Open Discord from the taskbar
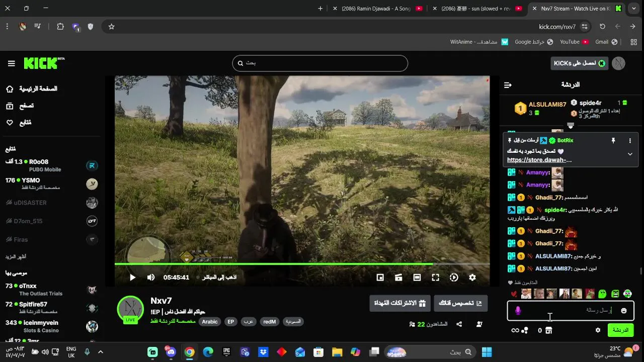644x362 pixels. pyautogui.click(x=171, y=352)
